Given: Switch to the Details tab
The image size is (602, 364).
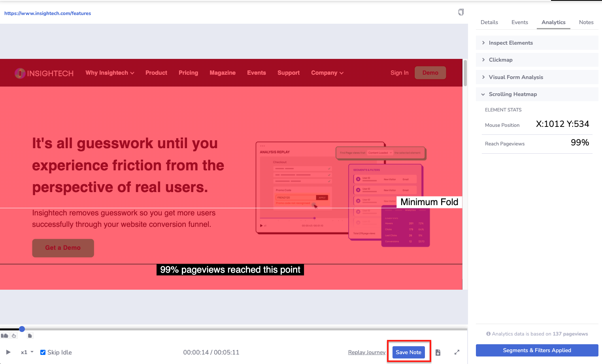Looking at the screenshot, I should tap(489, 22).
